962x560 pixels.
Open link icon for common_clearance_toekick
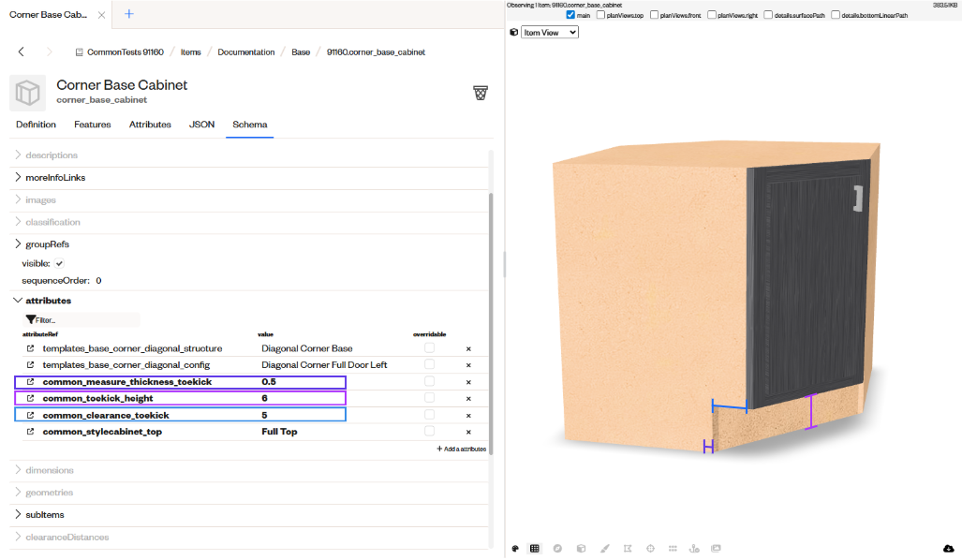click(30, 415)
